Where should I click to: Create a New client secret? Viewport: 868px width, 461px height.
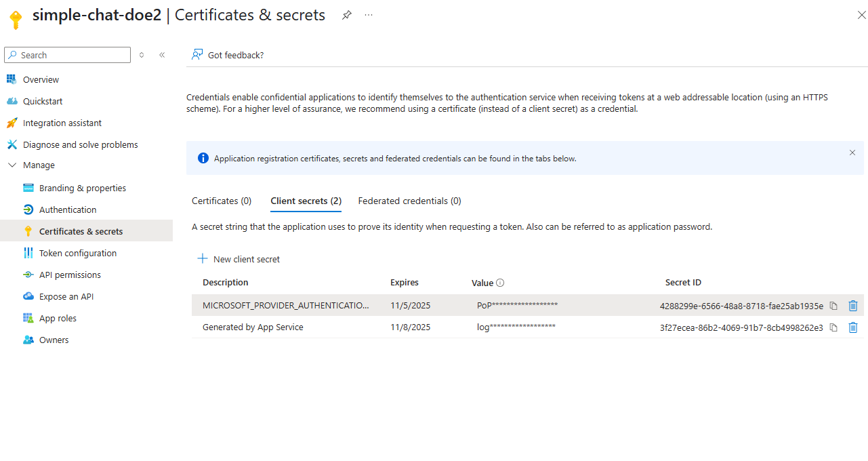coord(238,258)
